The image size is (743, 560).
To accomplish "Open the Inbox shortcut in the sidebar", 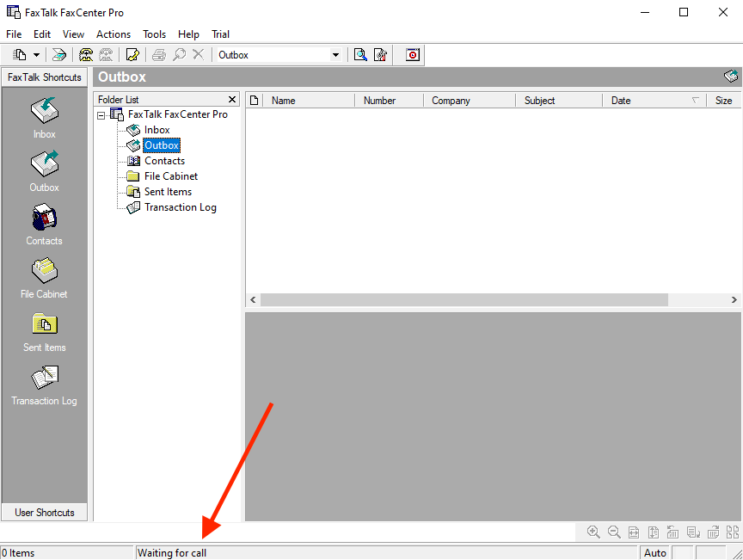I will point(45,118).
